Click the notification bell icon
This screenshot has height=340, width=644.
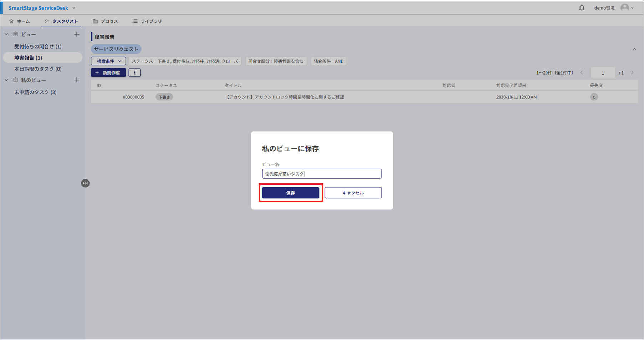coord(582,8)
